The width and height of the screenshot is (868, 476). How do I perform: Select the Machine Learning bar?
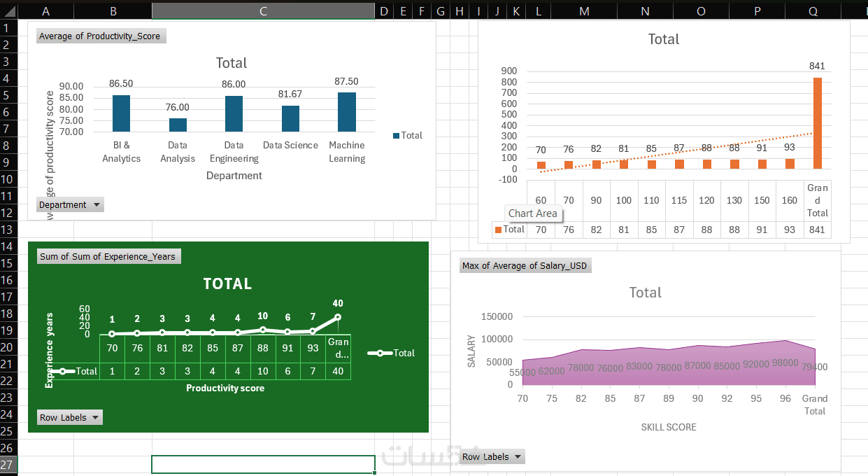click(347, 112)
